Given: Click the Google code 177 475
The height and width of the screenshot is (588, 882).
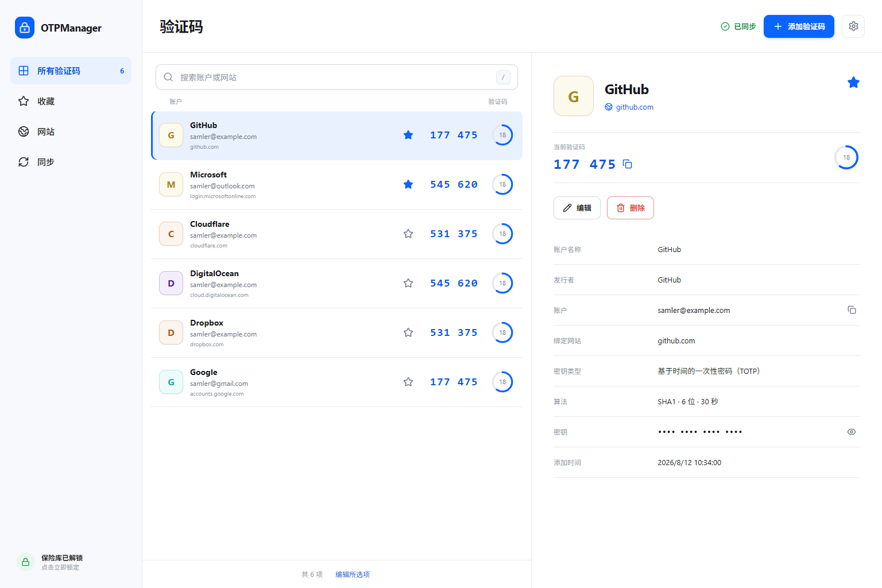Looking at the screenshot, I should coord(454,382).
